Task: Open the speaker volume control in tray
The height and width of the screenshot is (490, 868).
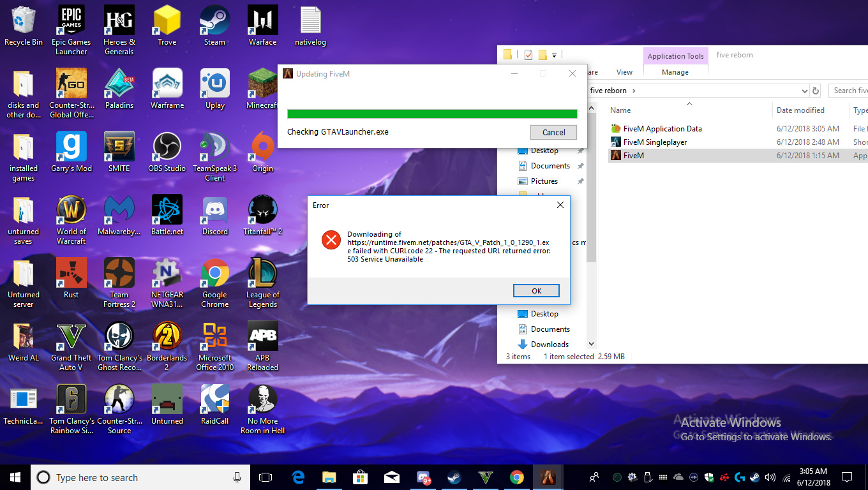Action: pyautogui.click(x=770, y=477)
